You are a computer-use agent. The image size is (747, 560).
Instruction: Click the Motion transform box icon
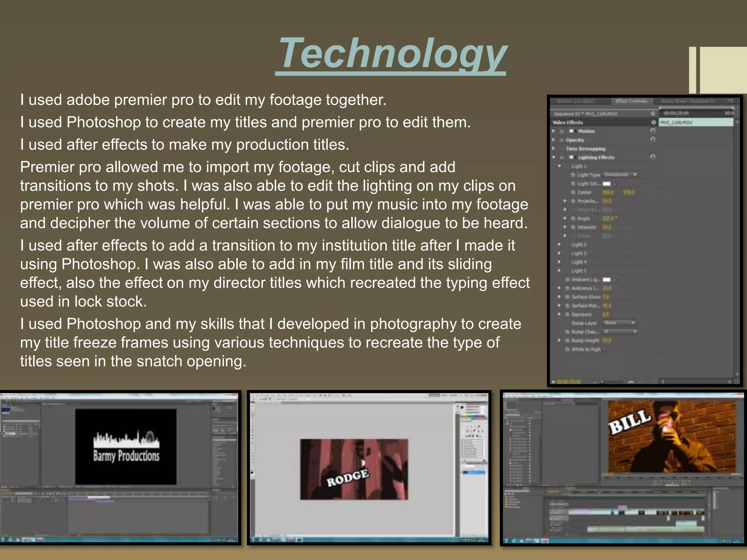click(x=572, y=131)
